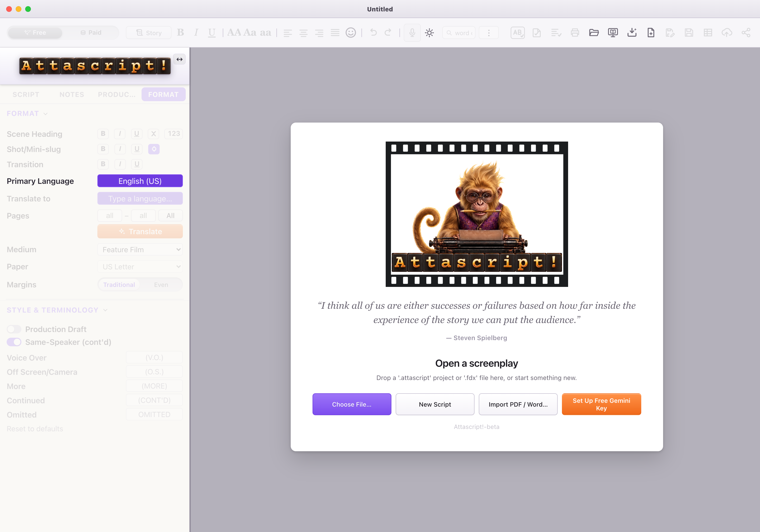Click the Translate to language field

pyautogui.click(x=140, y=199)
